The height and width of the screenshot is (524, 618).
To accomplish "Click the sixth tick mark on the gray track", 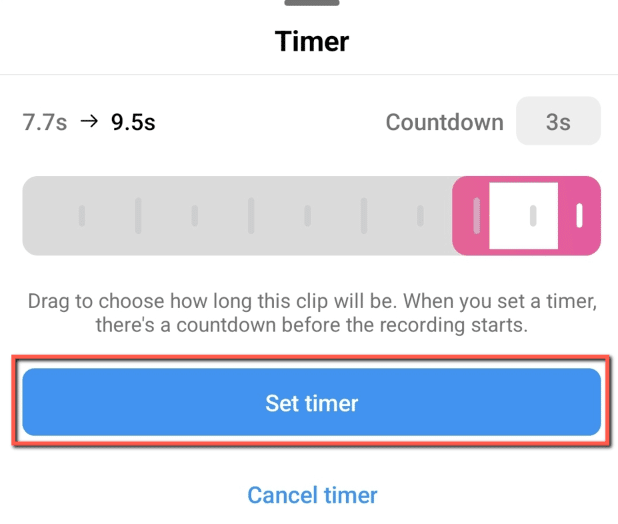I will tap(364, 215).
